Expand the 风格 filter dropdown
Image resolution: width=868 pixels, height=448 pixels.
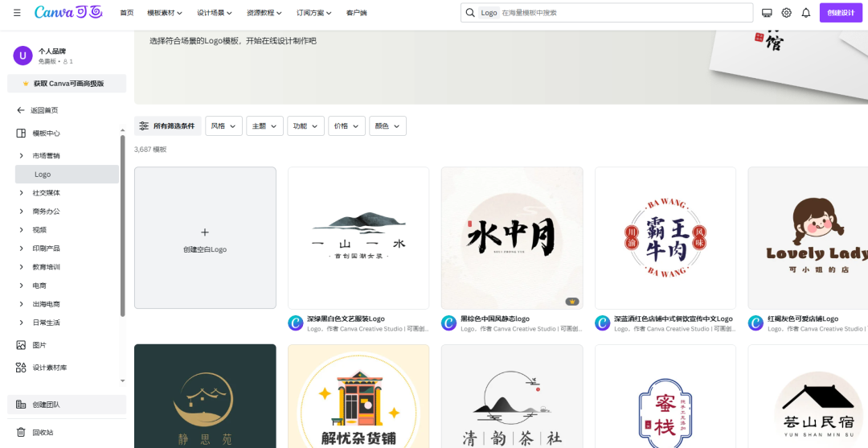point(223,125)
